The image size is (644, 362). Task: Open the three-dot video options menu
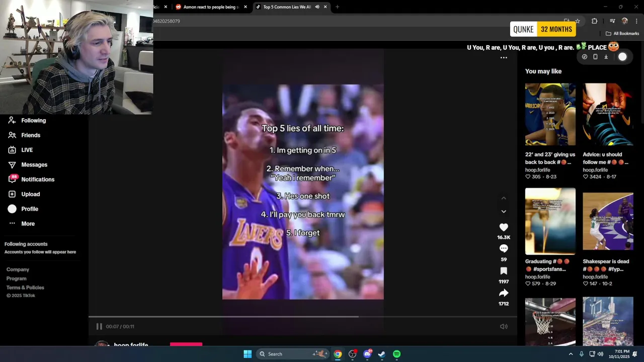504,58
